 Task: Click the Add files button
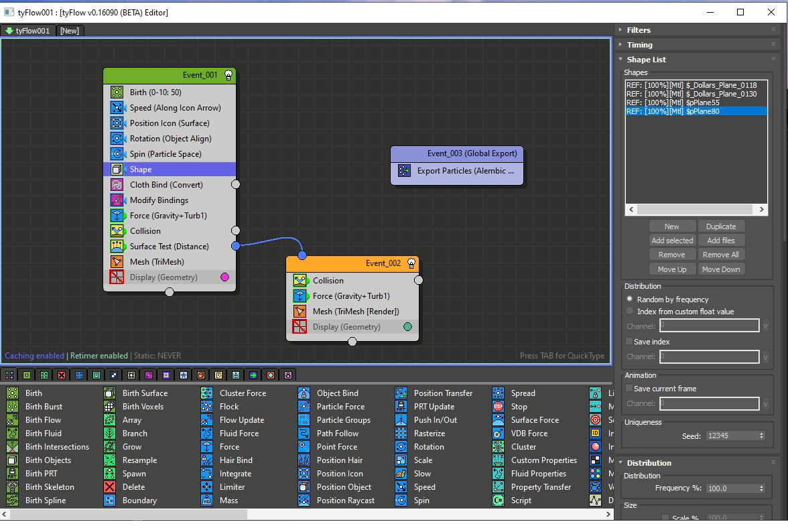(721, 241)
